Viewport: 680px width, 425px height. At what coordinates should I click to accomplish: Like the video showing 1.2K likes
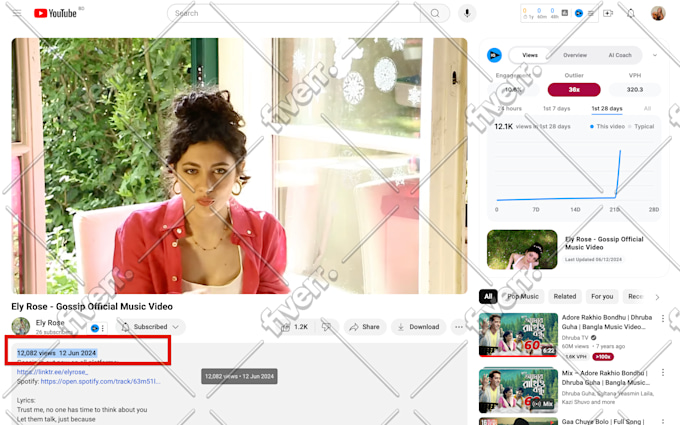point(295,327)
